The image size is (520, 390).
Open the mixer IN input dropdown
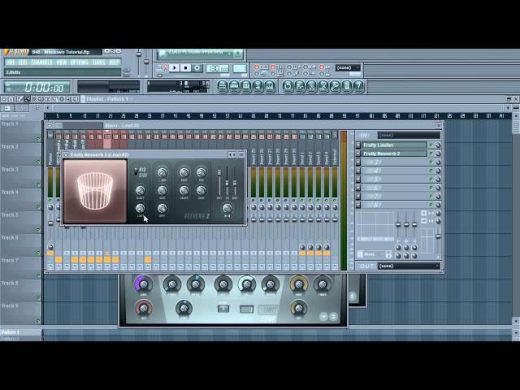click(409, 135)
